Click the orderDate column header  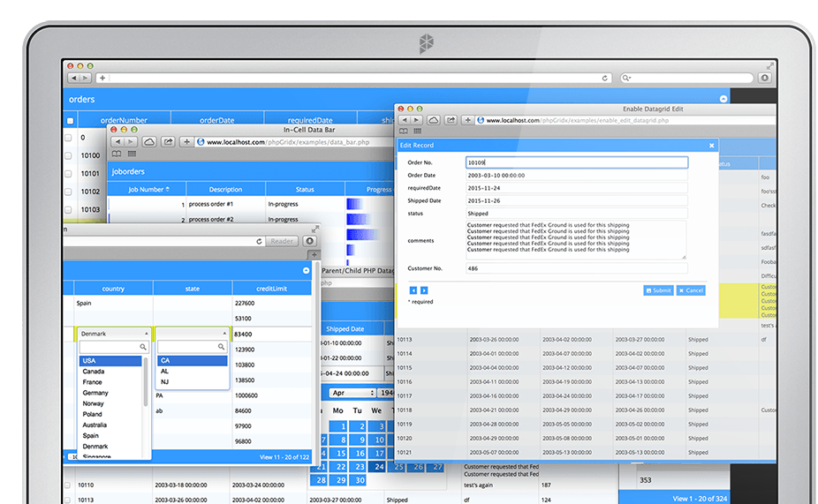pos(217,120)
